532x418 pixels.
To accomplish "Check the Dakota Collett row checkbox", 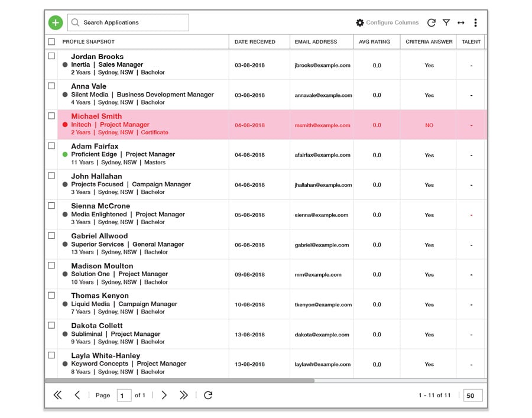I will point(51,325).
